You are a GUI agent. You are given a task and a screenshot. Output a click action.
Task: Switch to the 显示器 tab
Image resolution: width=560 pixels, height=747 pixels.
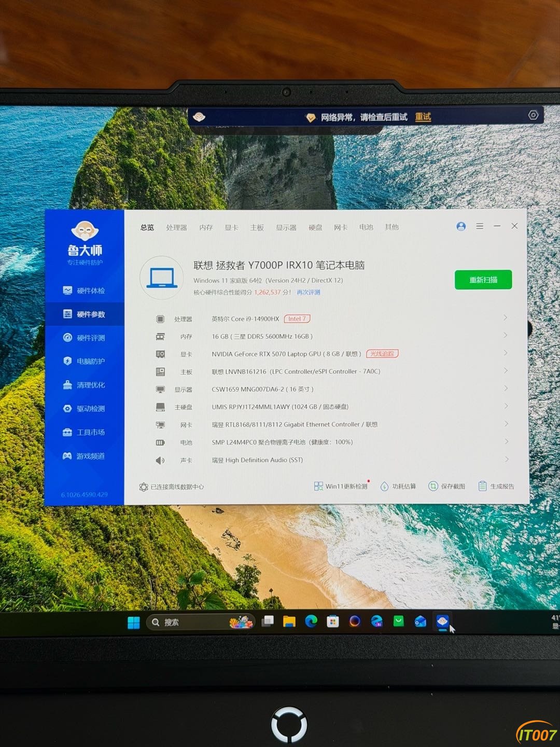(x=286, y=228)
